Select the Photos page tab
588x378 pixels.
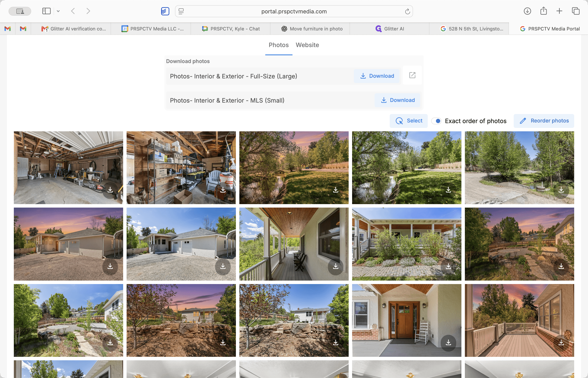(278, 45)
